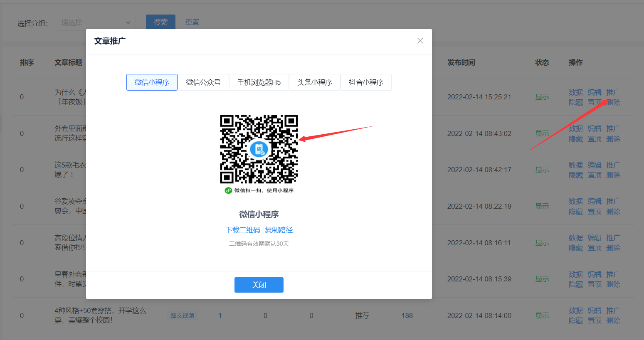Click 隐藏 for the 15:25:21 article
Image resolution: width=644 pixels, height=340 pixels.
[576, 102]
